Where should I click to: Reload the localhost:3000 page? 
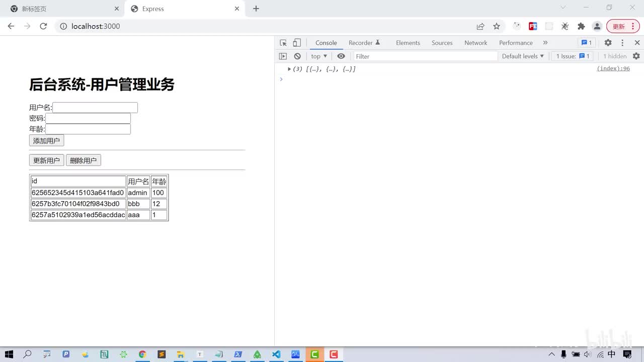pyautogui.click(x=43, y=26)
